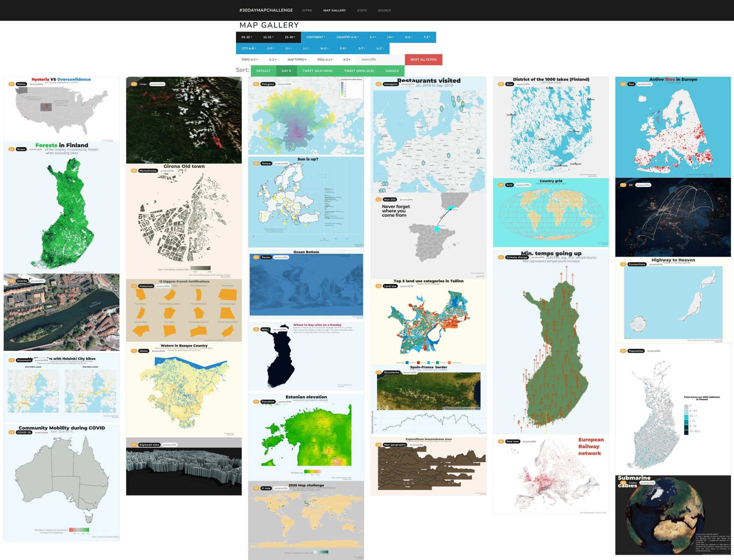Image resolution: width=734 pixels, height=560 pixels.
Task: Click the Hexagons tag badge
Action: click(x=390, y=84)
